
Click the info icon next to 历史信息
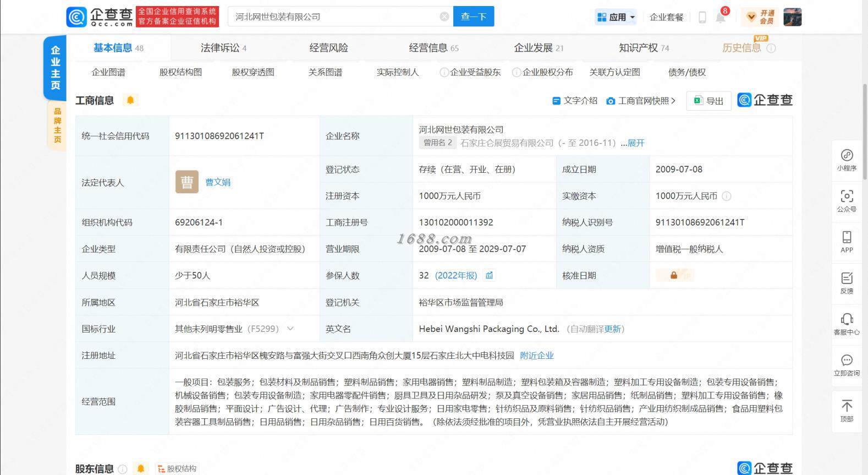(771, 48)
